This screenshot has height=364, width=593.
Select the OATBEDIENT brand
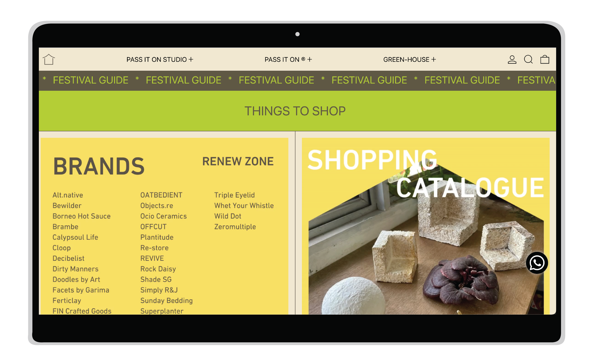pos(161,195)
